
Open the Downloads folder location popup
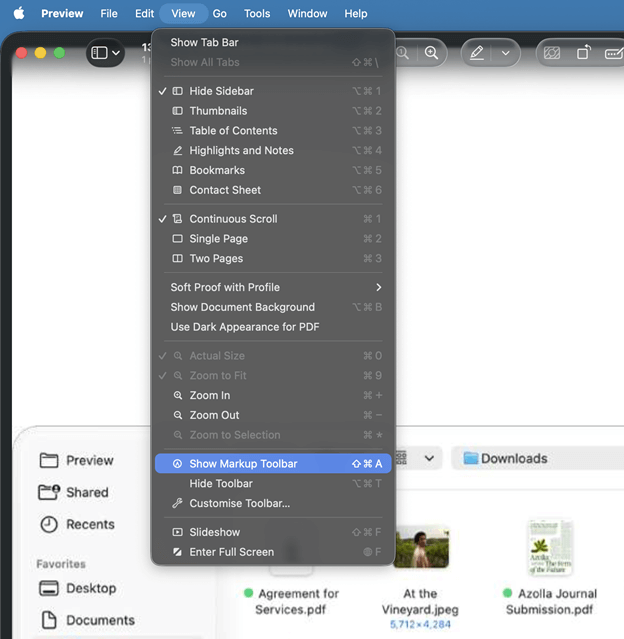[x=513, y=458]
